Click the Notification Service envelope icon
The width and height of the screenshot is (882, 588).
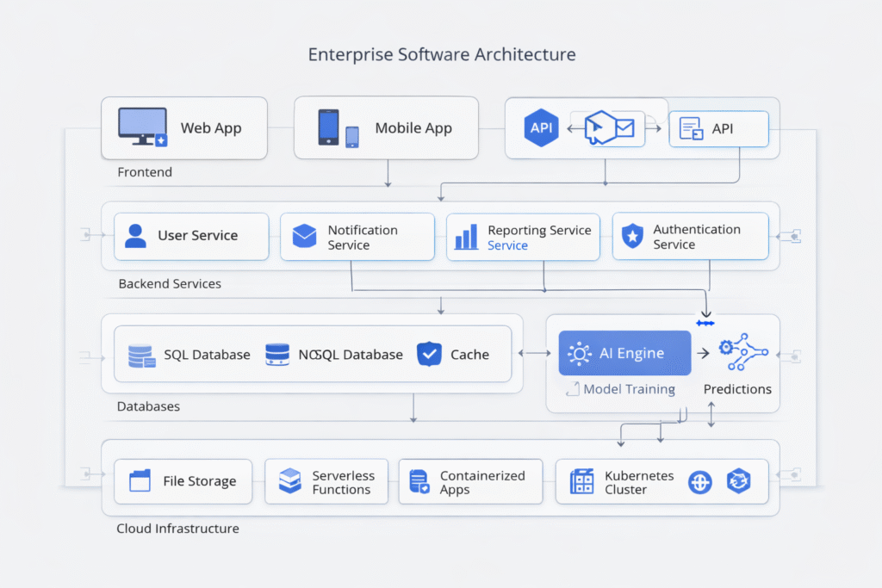coord(304,236)
